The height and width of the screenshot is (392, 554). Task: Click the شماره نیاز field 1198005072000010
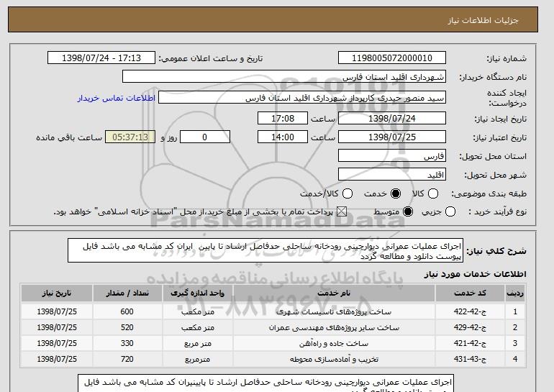pos(392,58)
